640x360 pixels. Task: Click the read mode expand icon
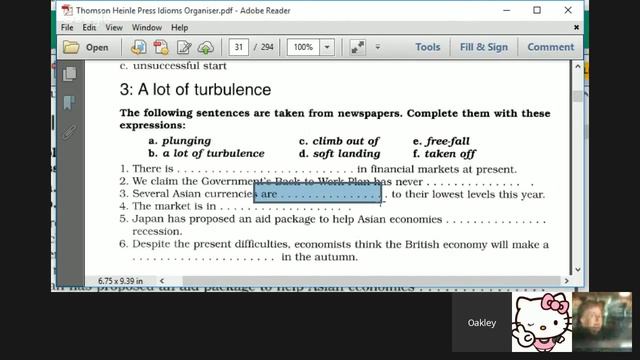(x=358, y=47)
